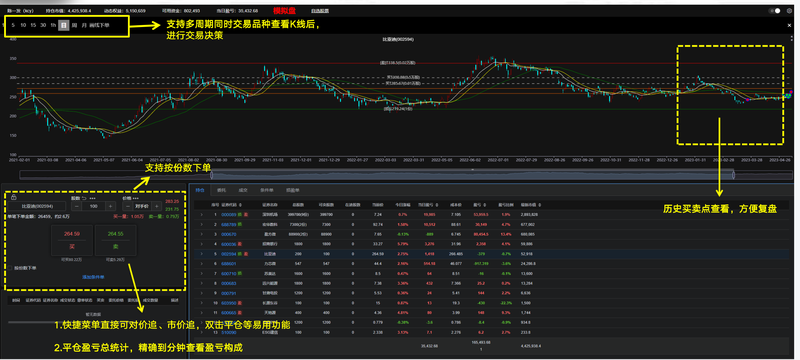This screenshot has width=800, height=360.
Task: Expand position row 3 for 000670
Action: 202,234
